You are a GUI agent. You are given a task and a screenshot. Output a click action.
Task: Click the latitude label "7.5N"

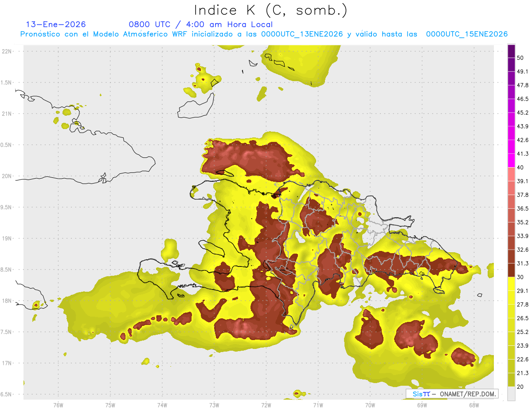[6, 332]
